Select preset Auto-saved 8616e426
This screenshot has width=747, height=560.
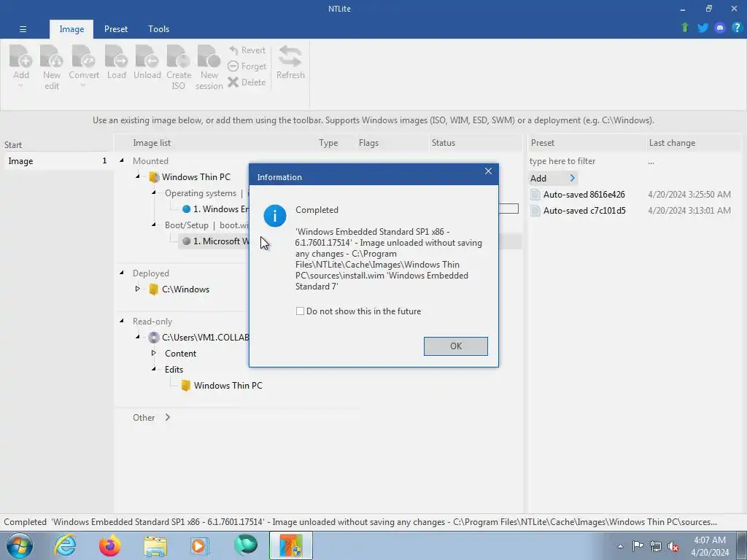coord(578,194)
